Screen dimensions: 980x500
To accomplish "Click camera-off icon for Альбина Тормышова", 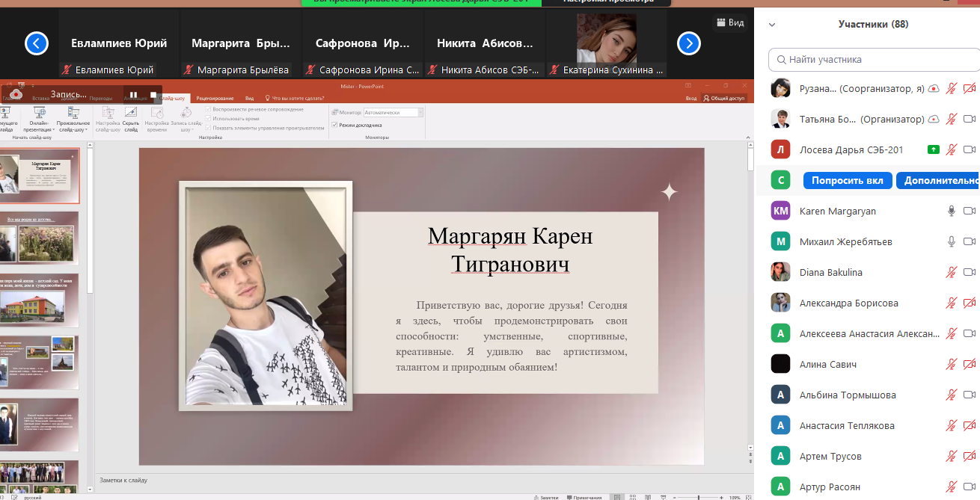I will tap(970, 395).
